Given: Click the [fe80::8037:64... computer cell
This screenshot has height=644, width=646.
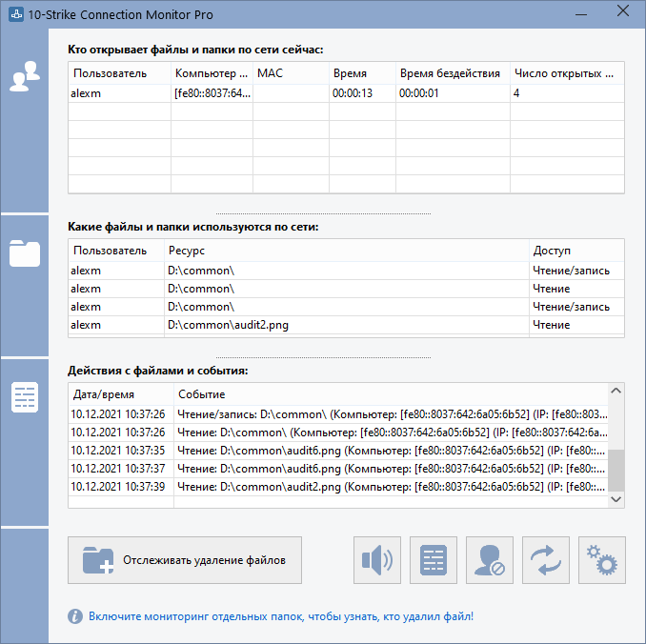Looking at the screenshot, I should [x=212, y=93].
